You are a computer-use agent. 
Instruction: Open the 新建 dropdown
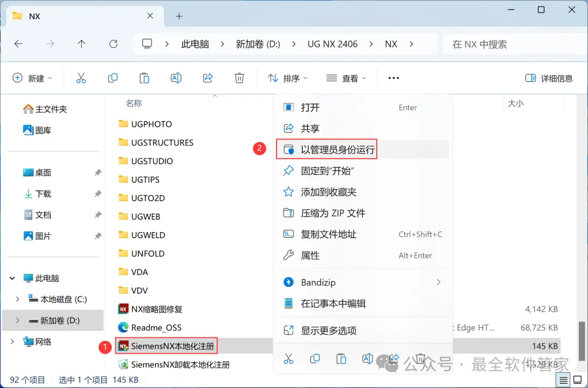point(32,78)
